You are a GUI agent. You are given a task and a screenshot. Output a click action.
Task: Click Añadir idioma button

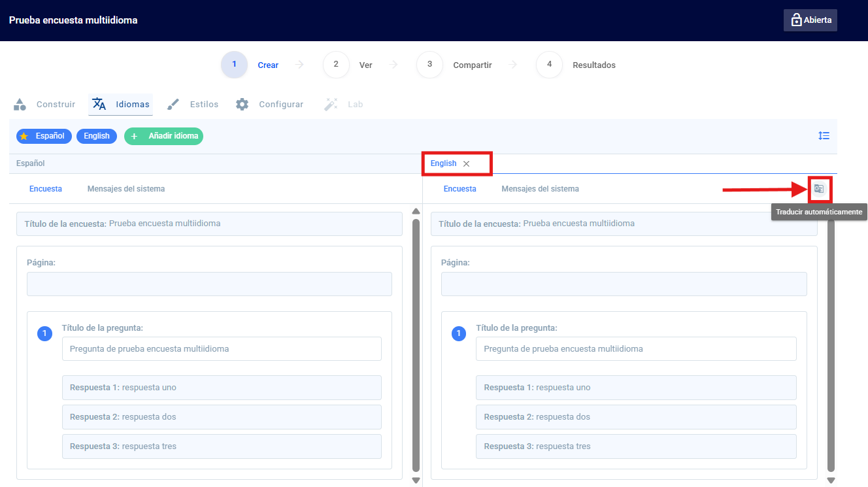163,136
